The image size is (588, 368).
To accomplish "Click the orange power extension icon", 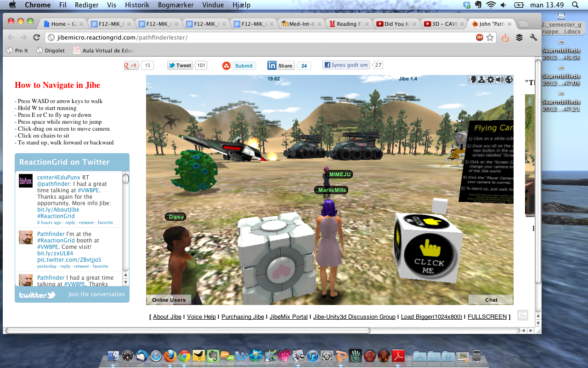I will [x=505, y=38].
